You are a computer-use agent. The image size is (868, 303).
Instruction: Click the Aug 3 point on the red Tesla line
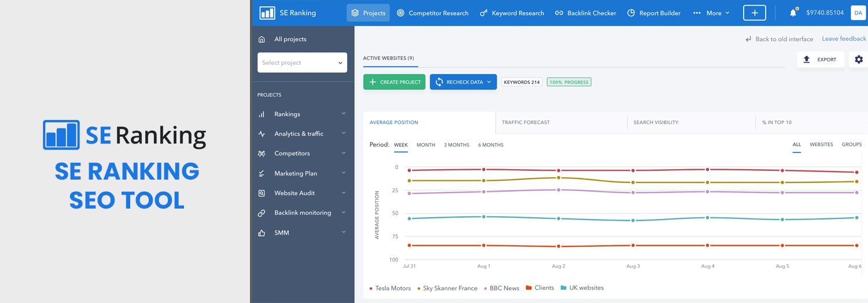633,170
